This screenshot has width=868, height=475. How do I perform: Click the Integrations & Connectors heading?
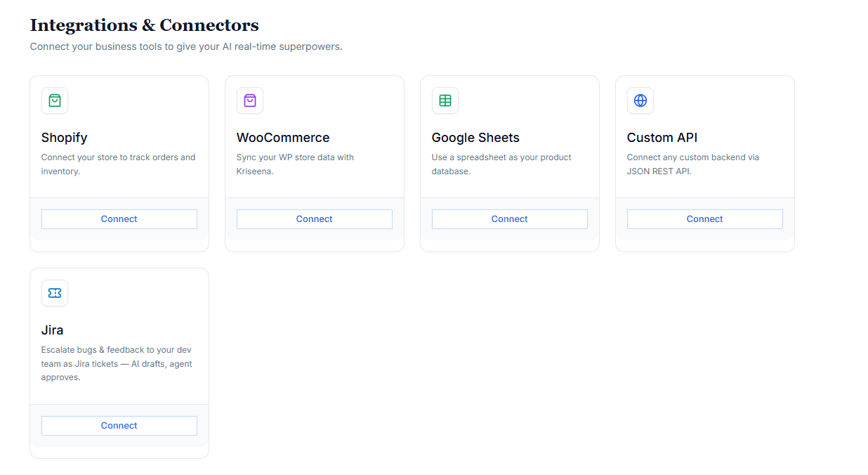pos(145,25)
